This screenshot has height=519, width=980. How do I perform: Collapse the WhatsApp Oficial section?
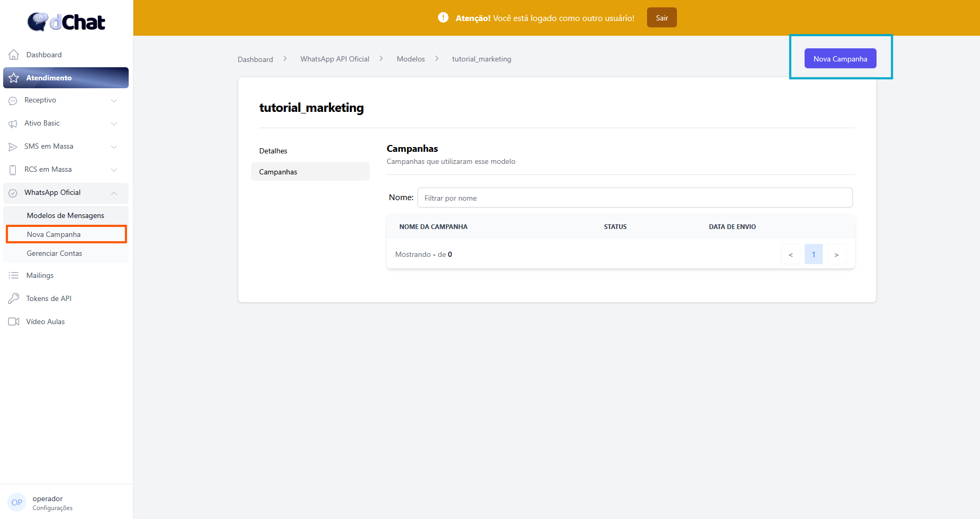114,193
